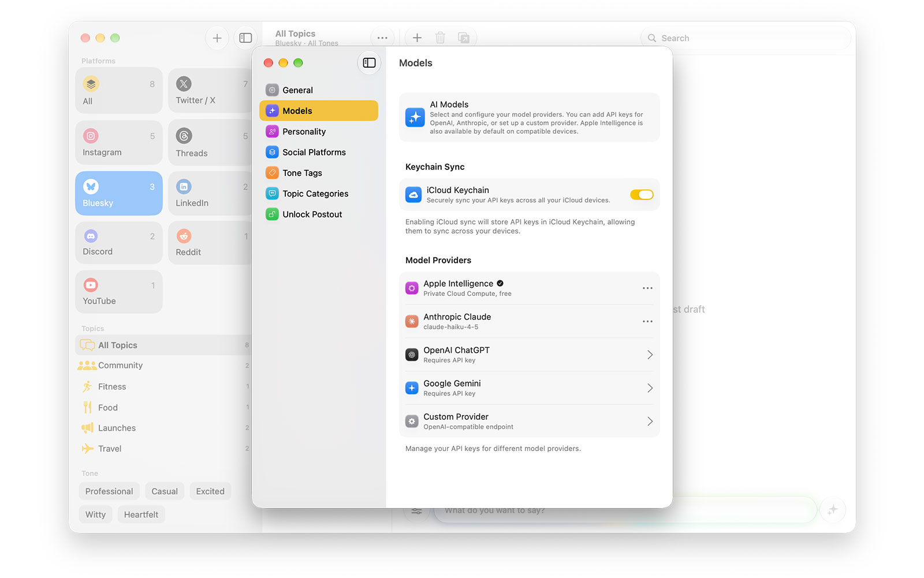Image resolution: width=924 pixels, height=578 pixels.
Task: Select the Launches topic
Action: coord(163,428)
